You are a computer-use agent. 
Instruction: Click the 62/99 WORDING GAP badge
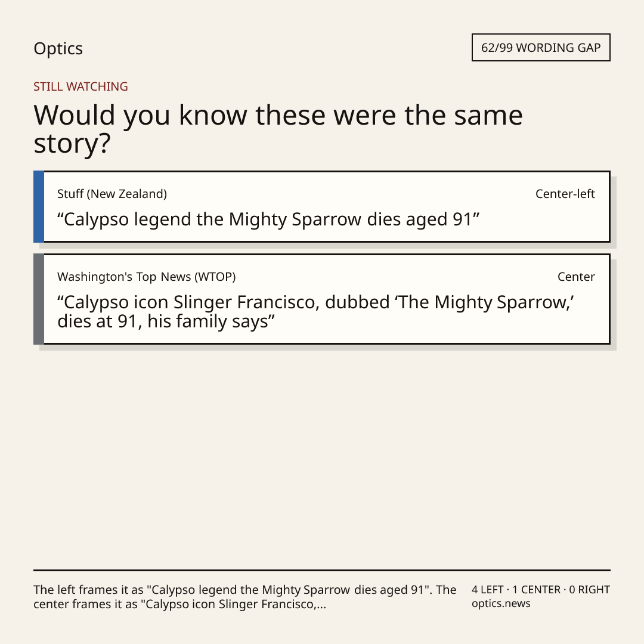541,48
